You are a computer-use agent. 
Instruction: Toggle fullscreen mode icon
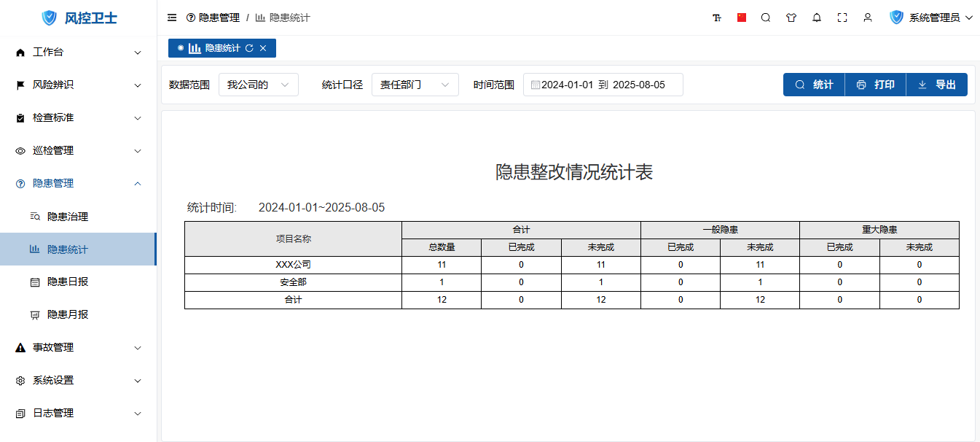click(842, 18)
